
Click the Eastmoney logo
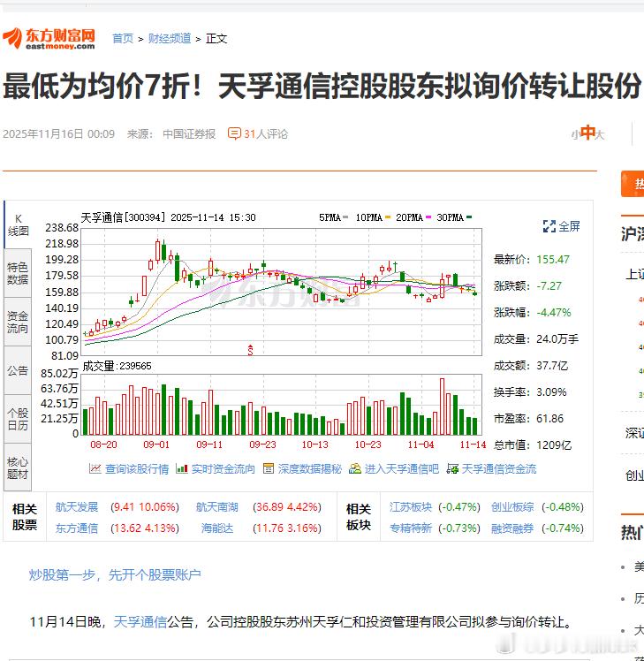49,38
